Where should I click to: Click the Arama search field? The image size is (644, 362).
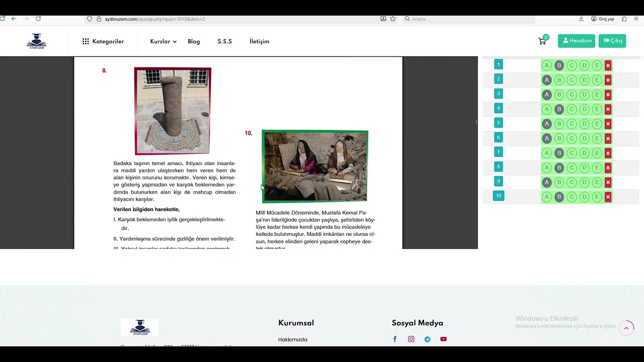click(468, 19)
